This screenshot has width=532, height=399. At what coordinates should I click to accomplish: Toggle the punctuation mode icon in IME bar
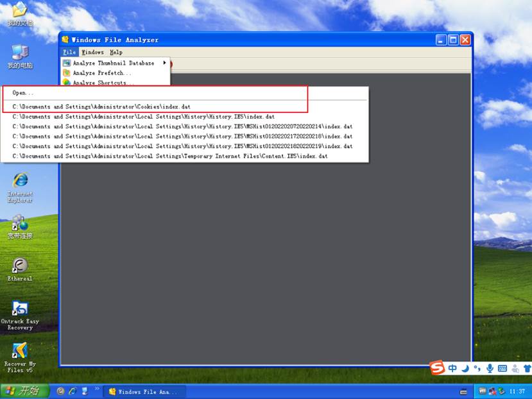477,368
